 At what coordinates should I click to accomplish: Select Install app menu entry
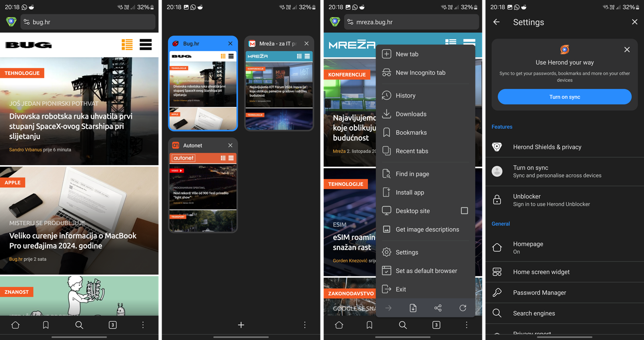[425, 193]
